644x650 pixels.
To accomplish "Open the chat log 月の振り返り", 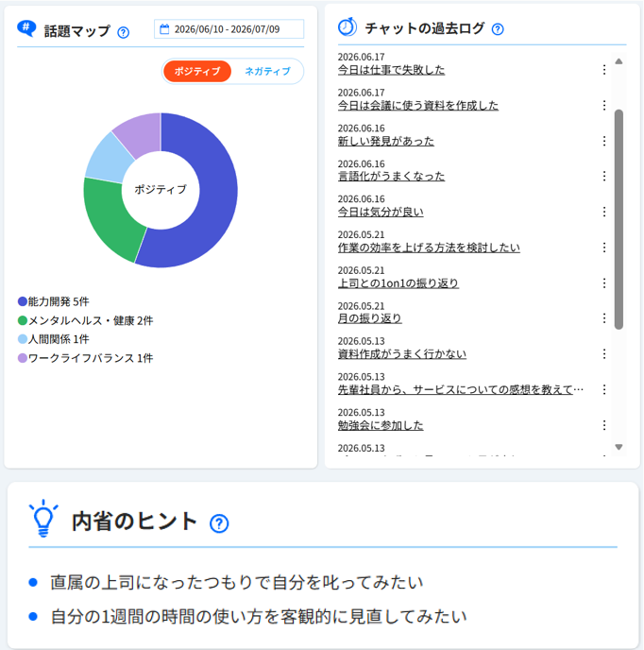I will 369,318.
